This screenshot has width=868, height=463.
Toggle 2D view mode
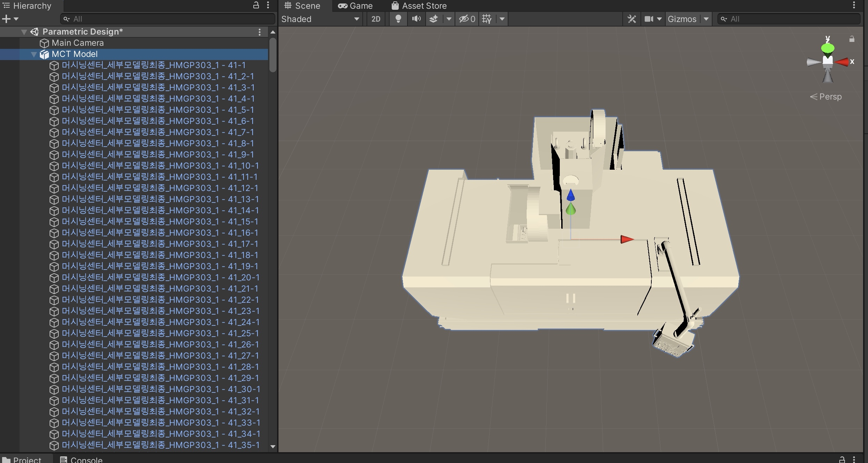[x=376, y=19]
